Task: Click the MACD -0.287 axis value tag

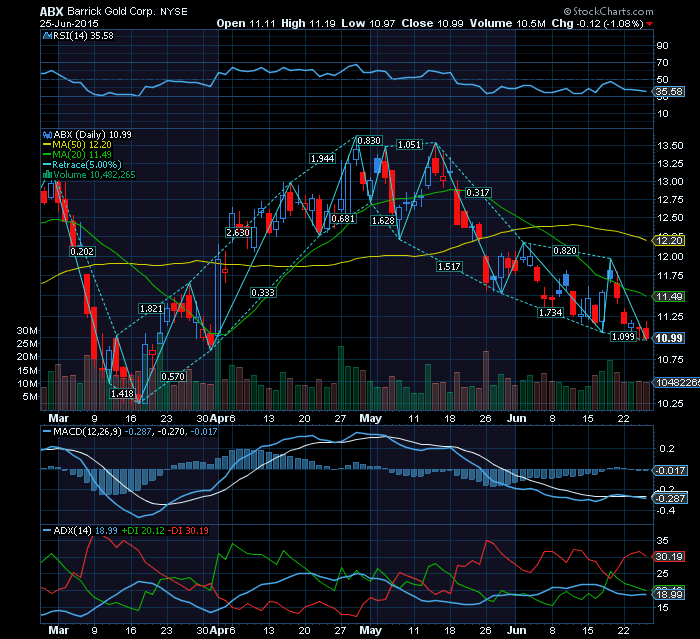Action: coord(670,498)
